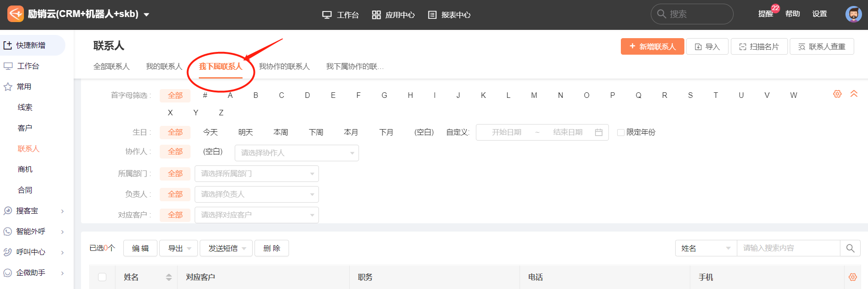The image size is (868, 289).
Task: Click the 呼叫中心 headset icon
Action: (8, 252)
